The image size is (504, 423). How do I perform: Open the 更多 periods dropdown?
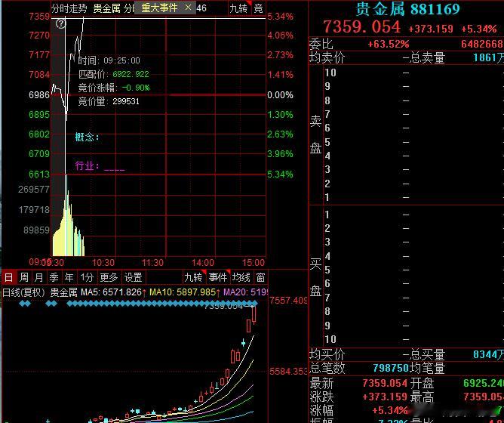pos(109,277)
